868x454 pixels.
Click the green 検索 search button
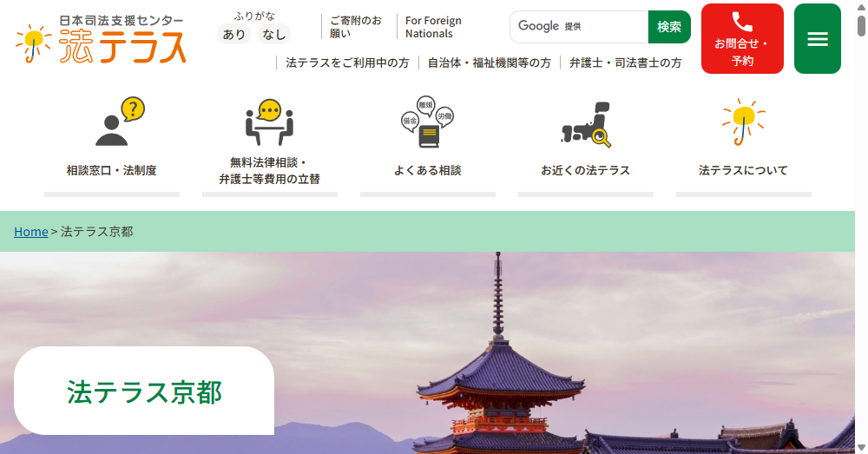pyautogui.click(x=669, y=27)
